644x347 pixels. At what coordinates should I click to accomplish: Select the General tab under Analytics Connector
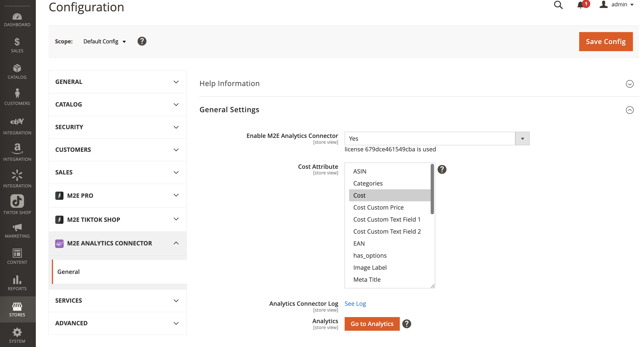point(69,272)
